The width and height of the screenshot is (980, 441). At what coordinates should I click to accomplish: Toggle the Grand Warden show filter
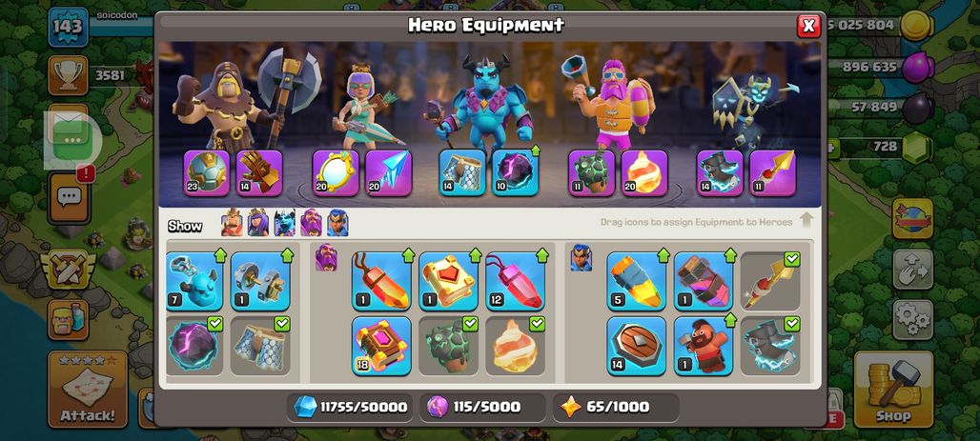click(x=311, y=223)
